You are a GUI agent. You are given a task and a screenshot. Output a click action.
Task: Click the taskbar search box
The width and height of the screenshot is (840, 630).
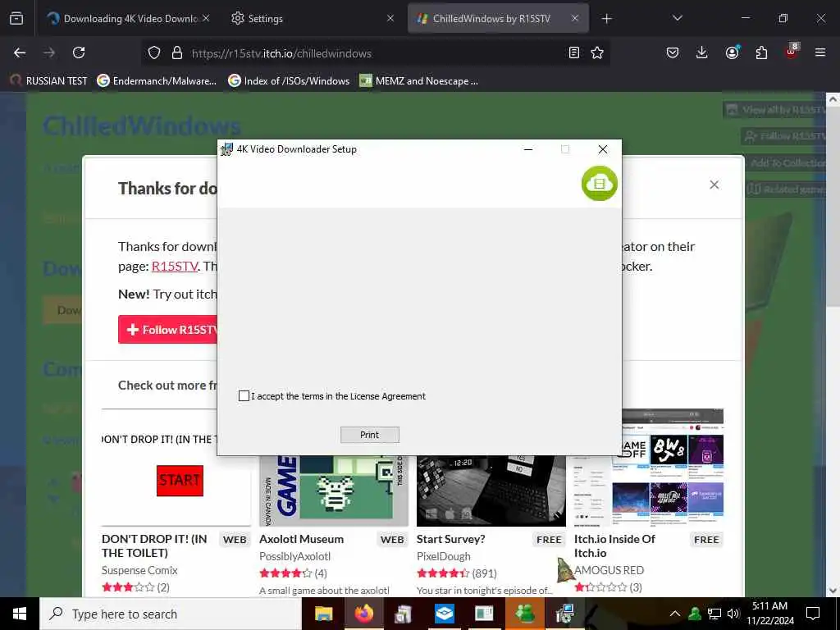tap(171, 614)
